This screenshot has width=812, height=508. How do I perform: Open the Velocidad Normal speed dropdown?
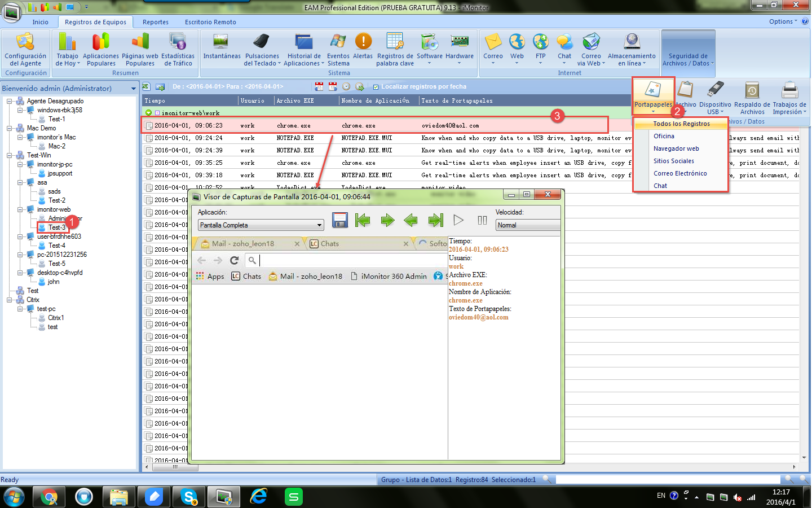(x=528, y=225)
